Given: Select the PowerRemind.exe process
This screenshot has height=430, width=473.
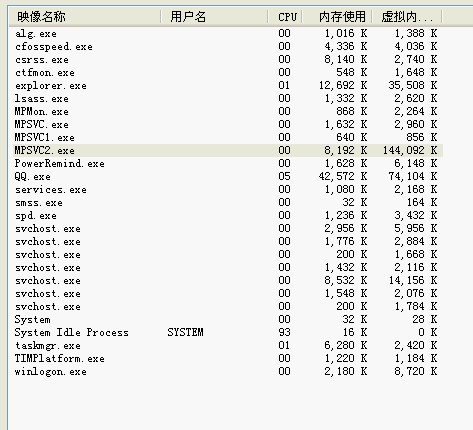Looking at the screenshot, I should point(228,163).
